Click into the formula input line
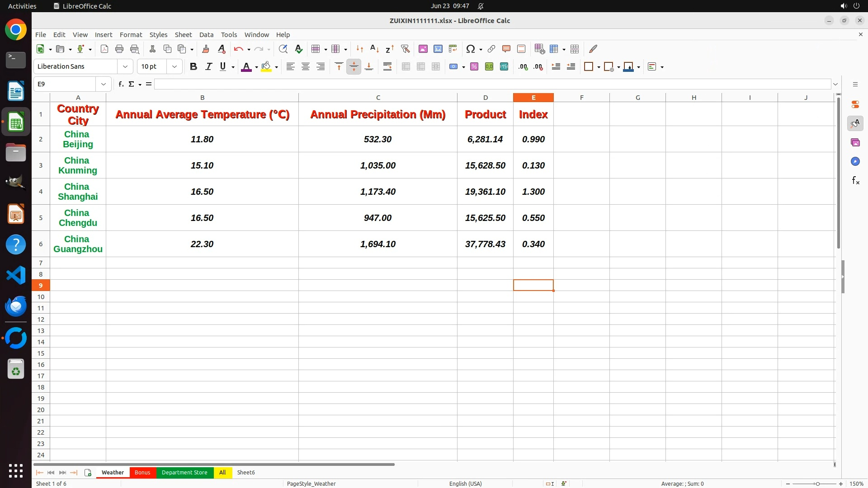 tap(492, 84)
